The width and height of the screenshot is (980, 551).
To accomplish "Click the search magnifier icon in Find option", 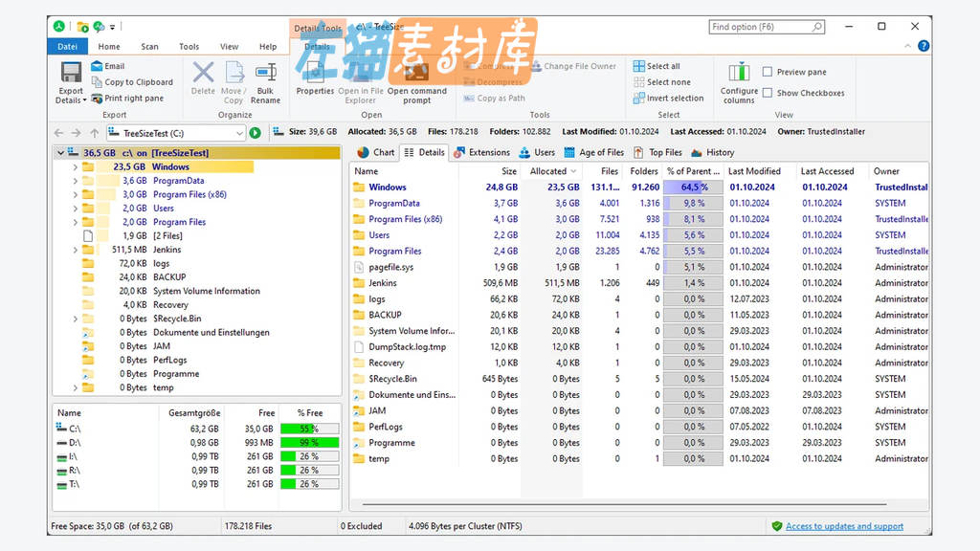I will coord(816,27).
